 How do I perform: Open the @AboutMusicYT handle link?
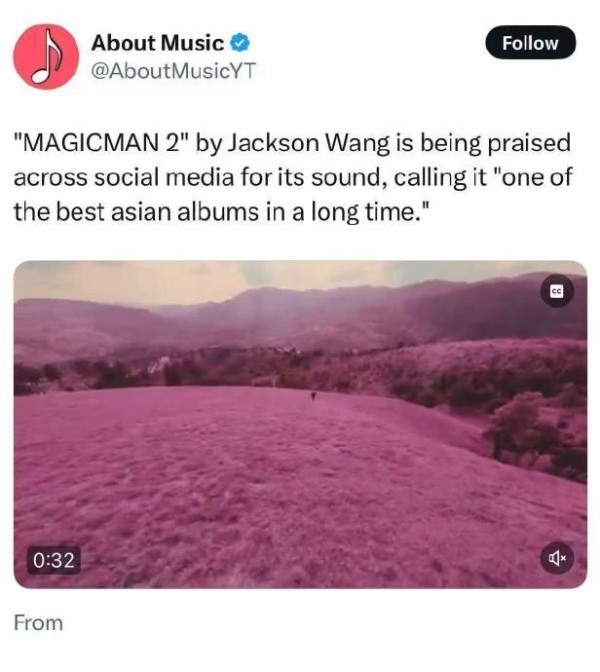click(x=173, y=71)
